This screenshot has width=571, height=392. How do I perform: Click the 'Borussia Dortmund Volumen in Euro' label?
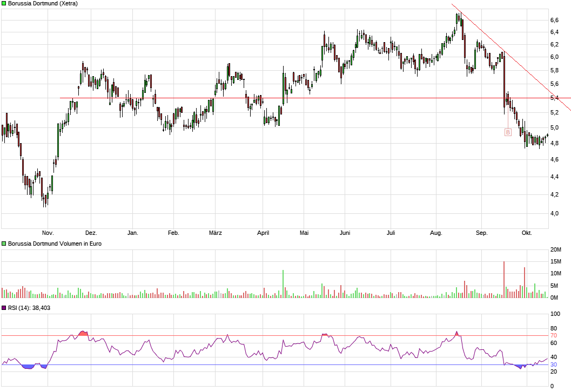pos(55,244)
